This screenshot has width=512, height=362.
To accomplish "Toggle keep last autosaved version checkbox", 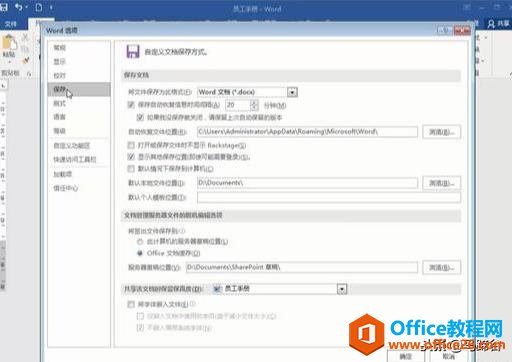I will click(140, 117).
